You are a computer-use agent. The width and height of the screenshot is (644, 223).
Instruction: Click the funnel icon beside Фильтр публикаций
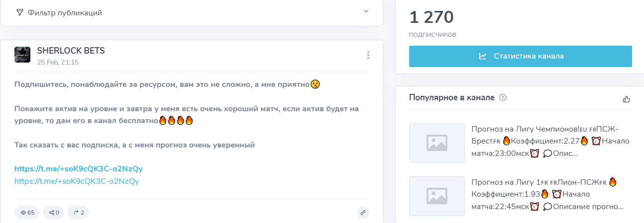pos(20,12)
